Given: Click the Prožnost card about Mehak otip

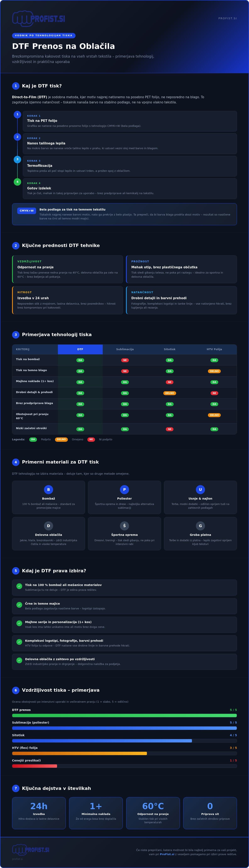Looking at the screenshot, I should point(182,269).
